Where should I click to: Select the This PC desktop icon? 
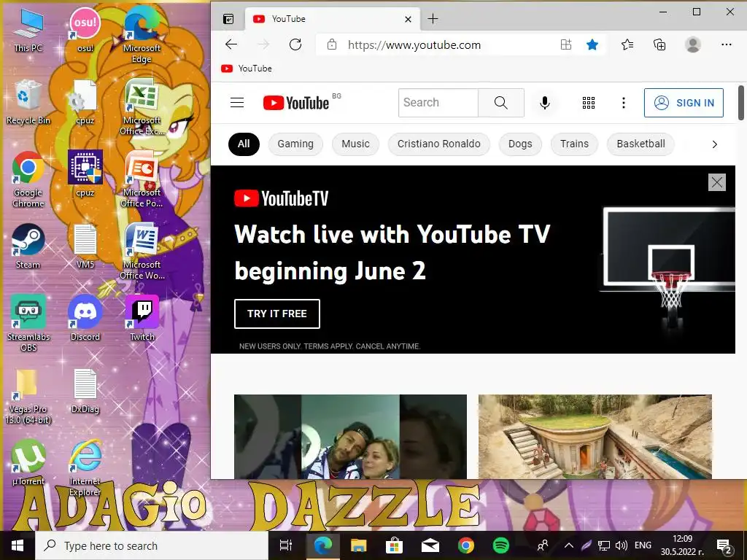[x=28, y=31]
